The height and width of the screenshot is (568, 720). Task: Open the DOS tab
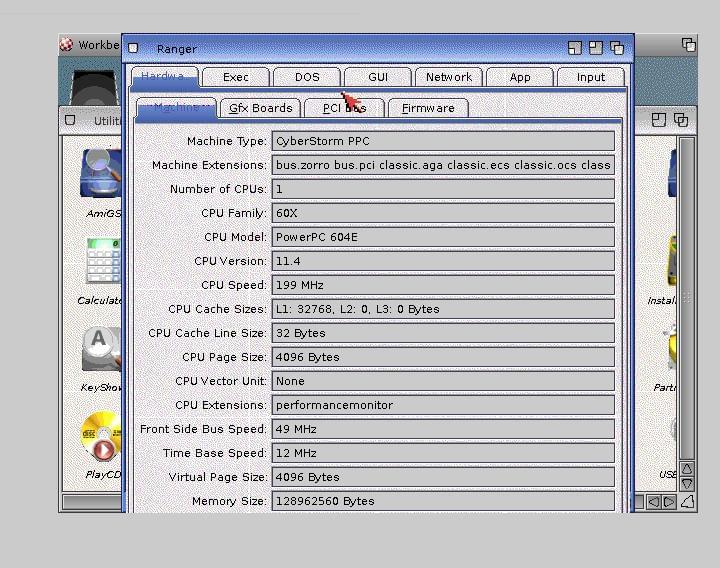tap(307, 77)
